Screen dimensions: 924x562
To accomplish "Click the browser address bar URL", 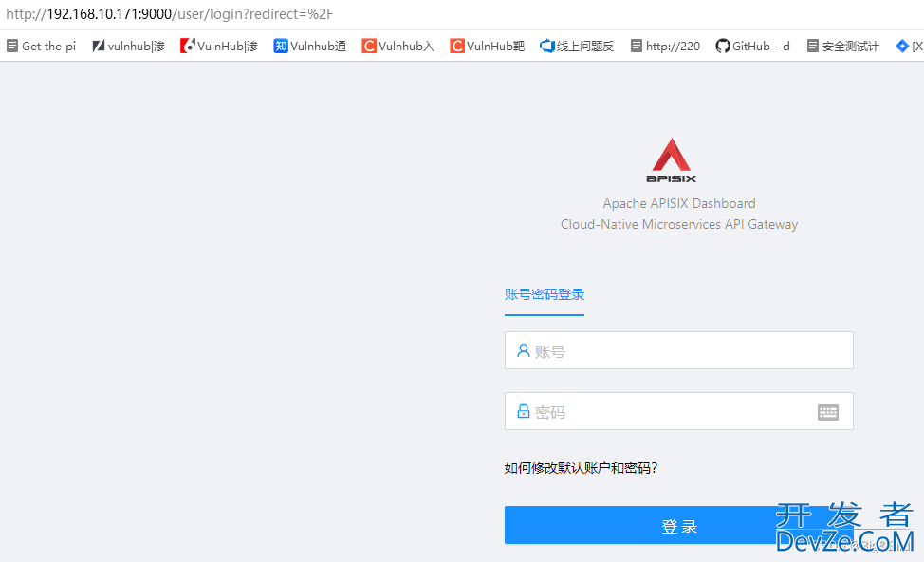I will (x=170, y=14).
